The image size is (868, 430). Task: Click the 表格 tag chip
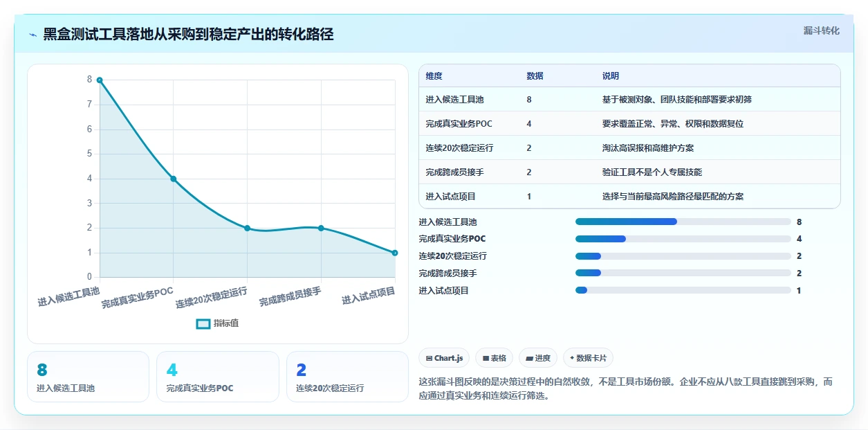[495, 358]
